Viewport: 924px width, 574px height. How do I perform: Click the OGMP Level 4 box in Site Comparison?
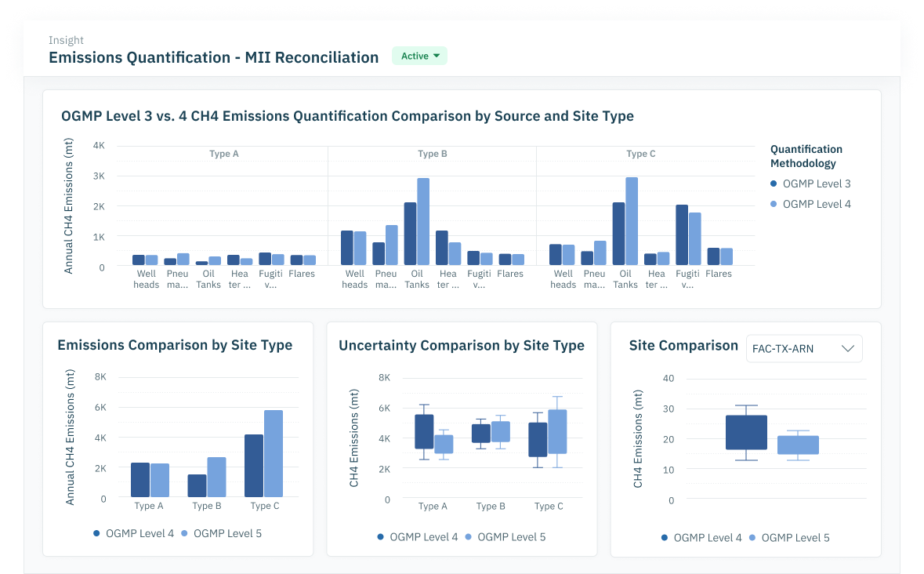pyautogui.click(x=745, y=433)
